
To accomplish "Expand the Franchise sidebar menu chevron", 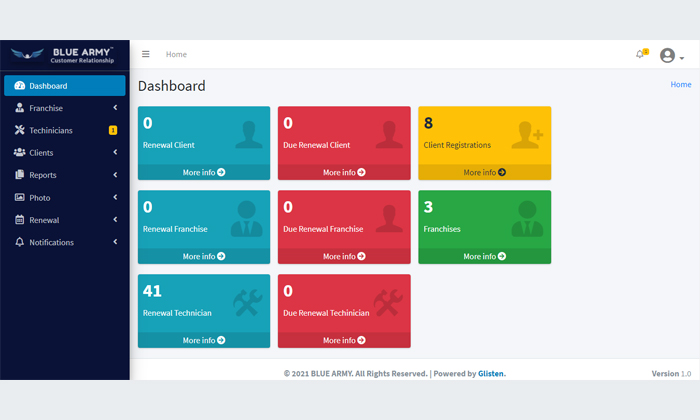I will tap(115, 108).
